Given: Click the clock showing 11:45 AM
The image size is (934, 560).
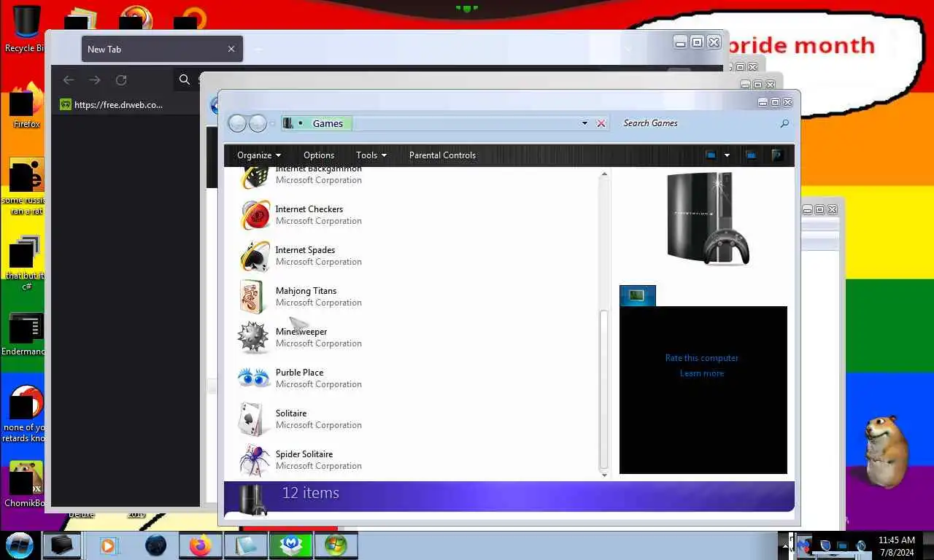Looking at the screenshot, I should click(x=896, y=540).
